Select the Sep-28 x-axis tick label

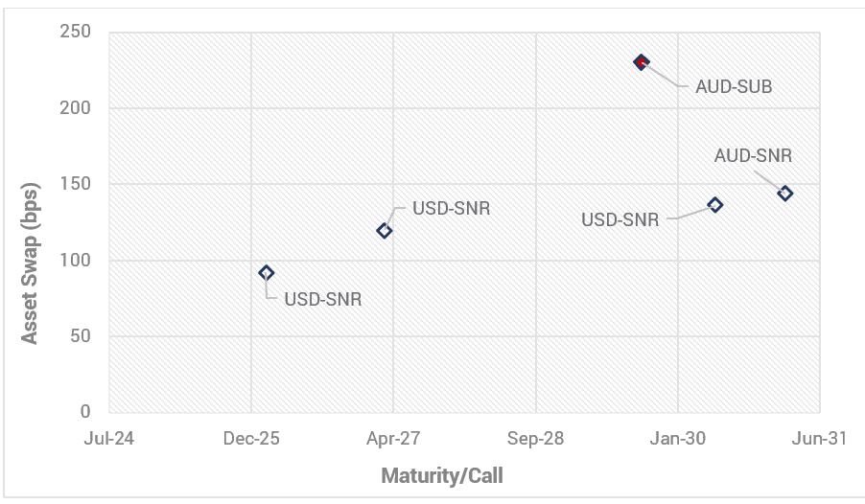536,439
